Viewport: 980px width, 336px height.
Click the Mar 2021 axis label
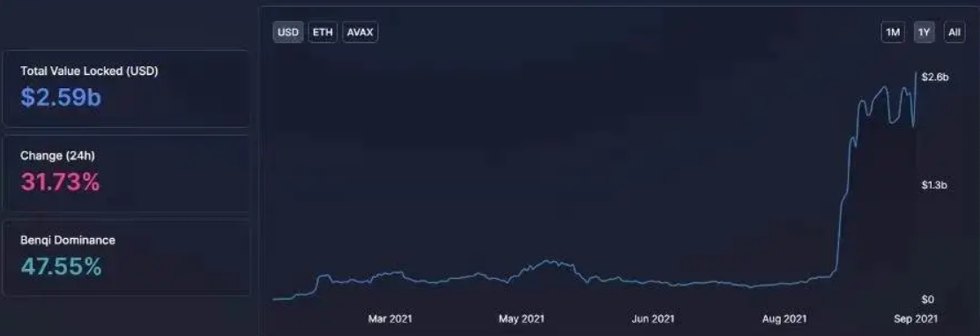pos(390,319)
